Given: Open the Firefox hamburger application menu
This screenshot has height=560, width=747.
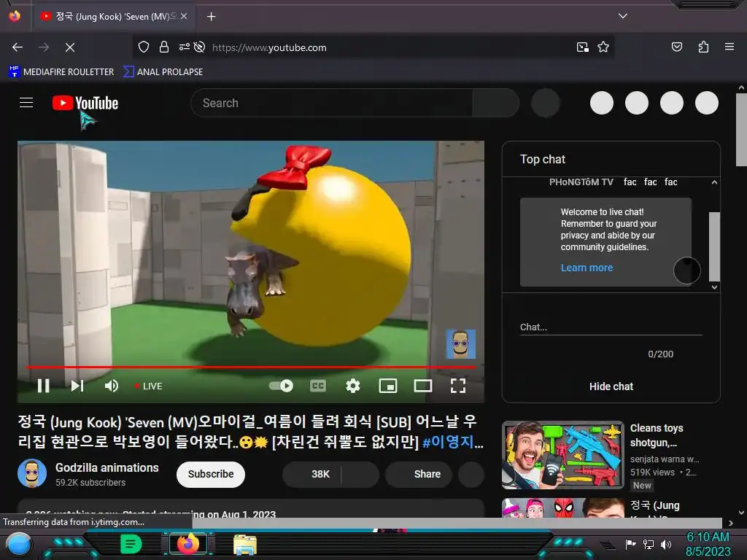Looking at the screenshot, I should coord(729,47).
